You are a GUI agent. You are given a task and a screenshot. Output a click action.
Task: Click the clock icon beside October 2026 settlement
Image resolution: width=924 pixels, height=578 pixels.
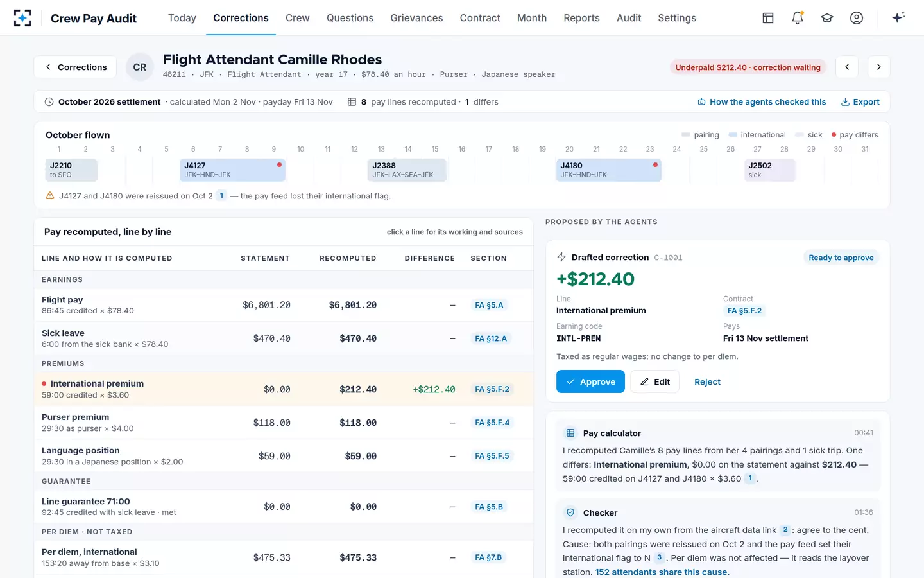click(49, 102)
